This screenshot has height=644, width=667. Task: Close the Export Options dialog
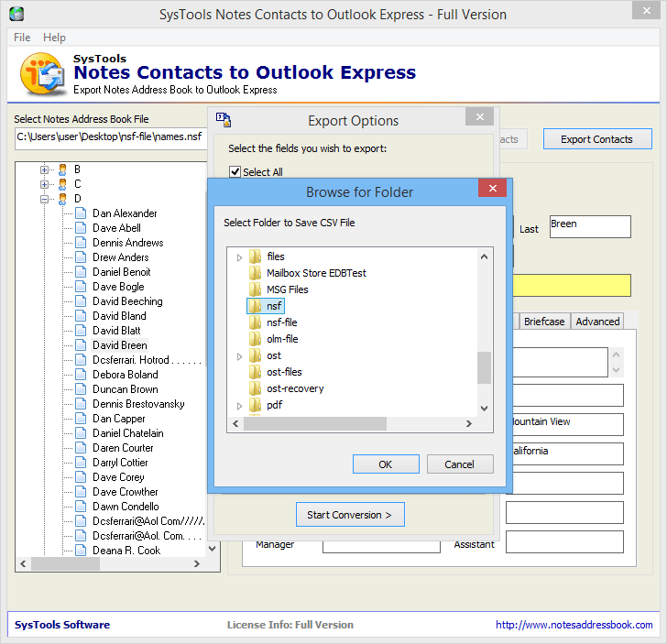click(x=479, y=116)
